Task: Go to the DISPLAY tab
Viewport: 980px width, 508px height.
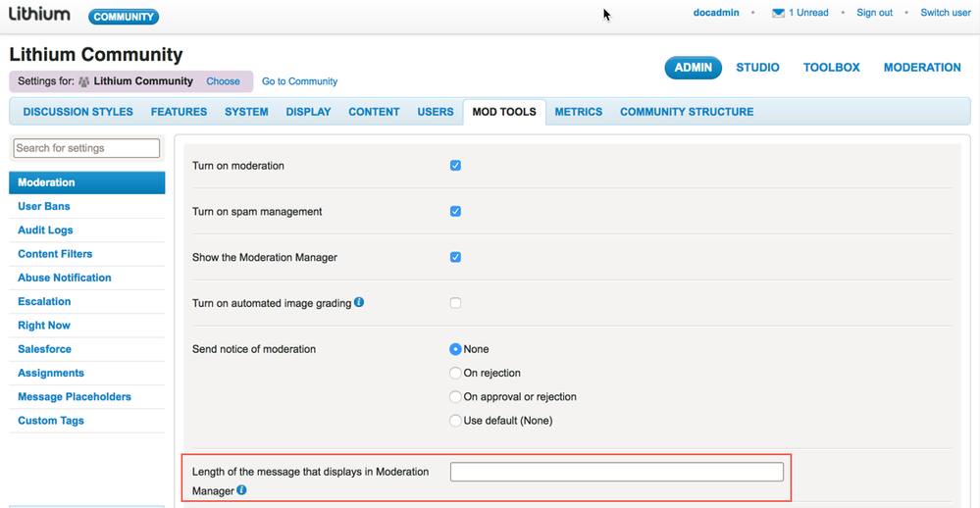Action: 308,112
